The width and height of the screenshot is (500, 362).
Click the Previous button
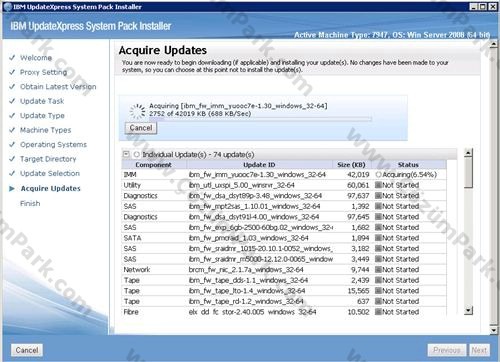447,350
